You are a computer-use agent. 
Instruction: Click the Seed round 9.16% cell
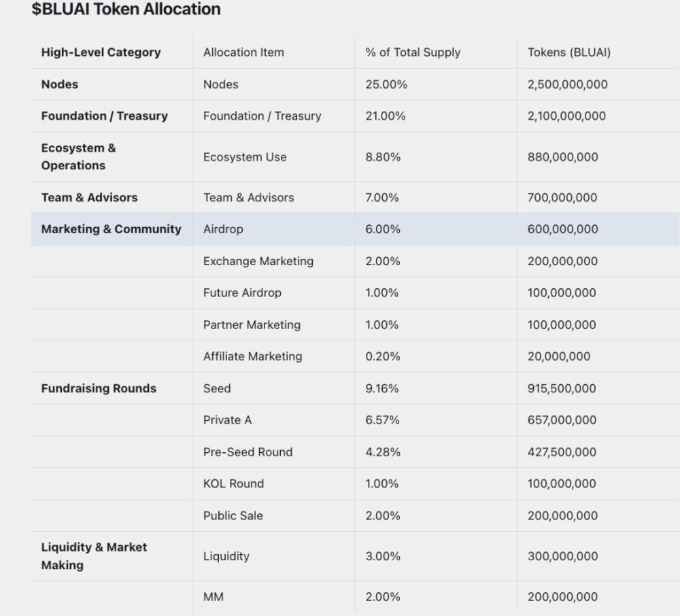(383, 388)
